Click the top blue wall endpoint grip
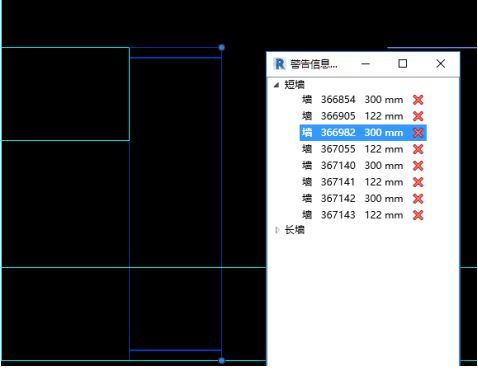 (222, 47)
